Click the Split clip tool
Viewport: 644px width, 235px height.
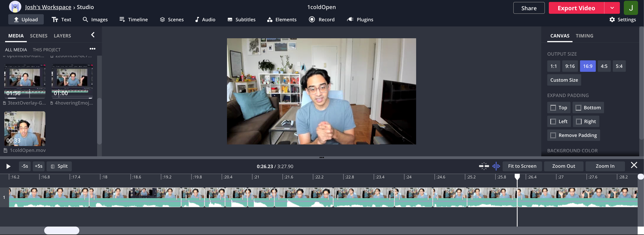click(59, 166)
